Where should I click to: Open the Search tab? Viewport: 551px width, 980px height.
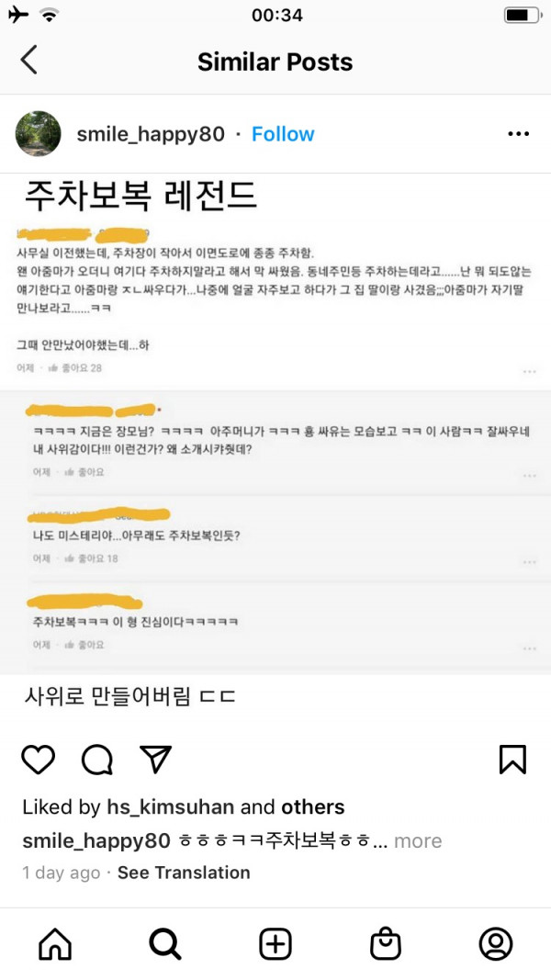click(x=165, y=943)
